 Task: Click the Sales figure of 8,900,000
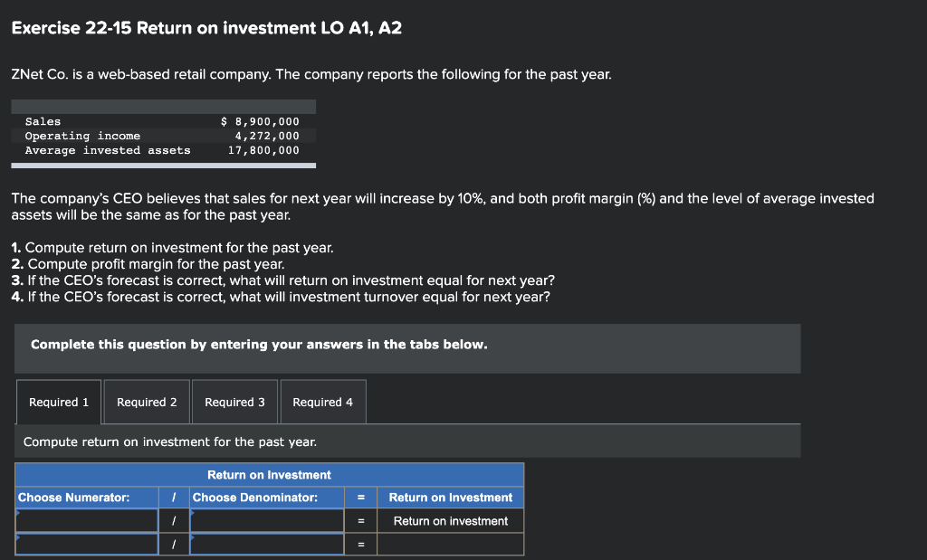click(x=260, y=120)
